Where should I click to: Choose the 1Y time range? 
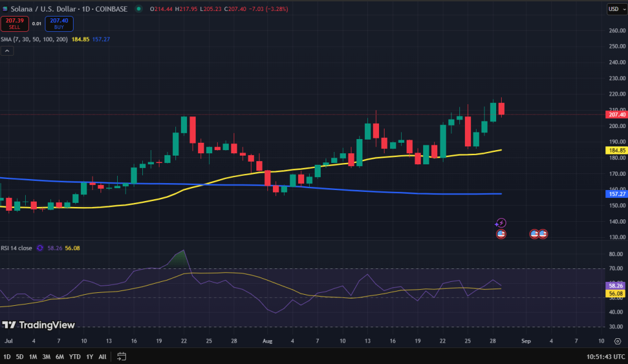90,357
